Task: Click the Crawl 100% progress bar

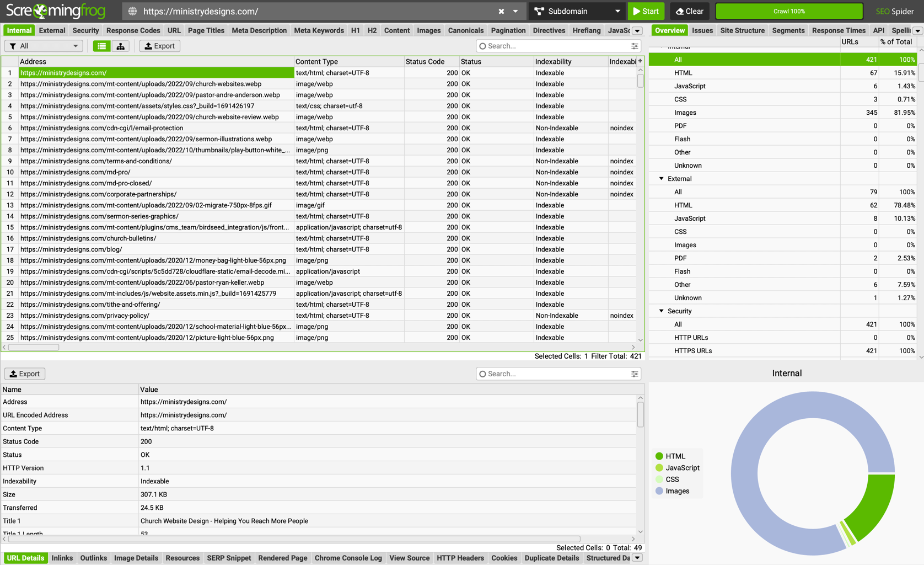Action: pos(788,11)
